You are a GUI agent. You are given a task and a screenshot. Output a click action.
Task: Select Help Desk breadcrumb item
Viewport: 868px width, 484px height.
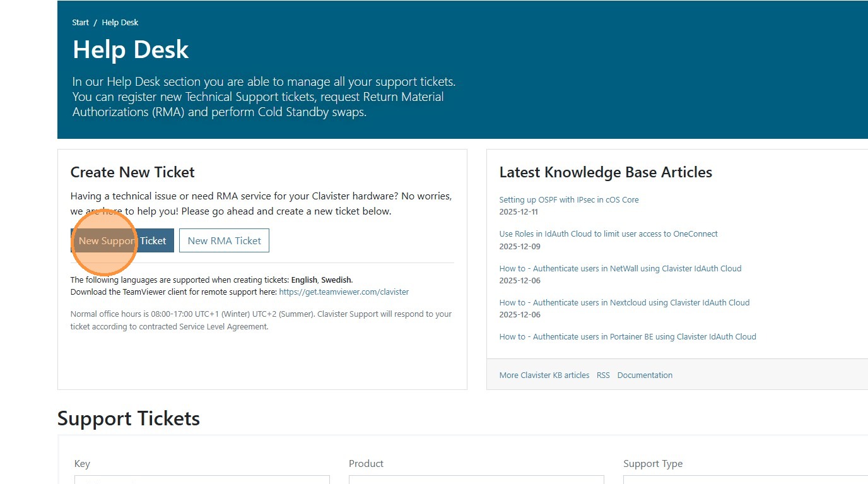120,22
